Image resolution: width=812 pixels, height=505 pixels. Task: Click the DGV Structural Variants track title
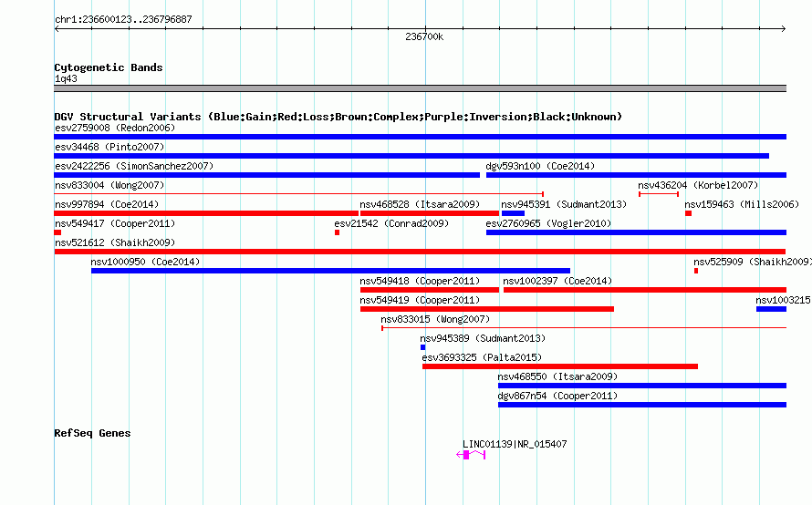pyautogui.click(x=338, y=117)
